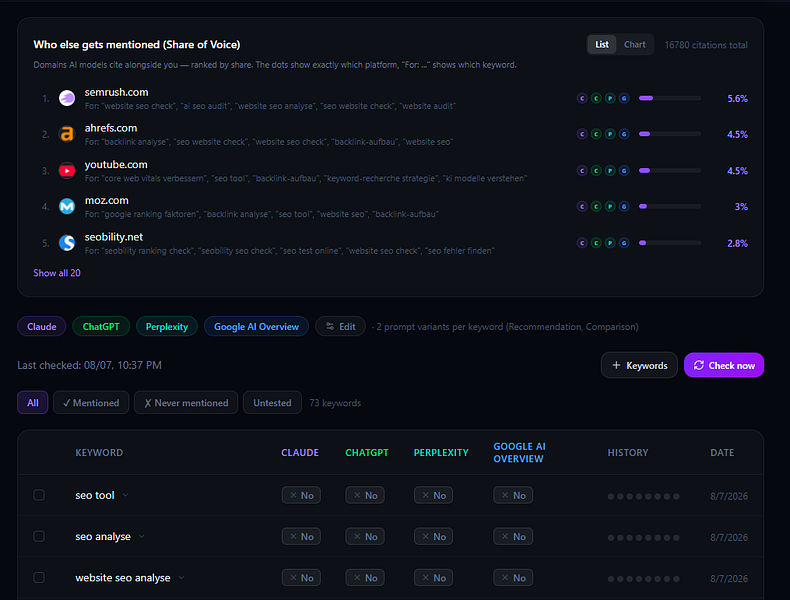Click the Google G dot for moz.com
This screenshot has height=600, width=790.
624,207
